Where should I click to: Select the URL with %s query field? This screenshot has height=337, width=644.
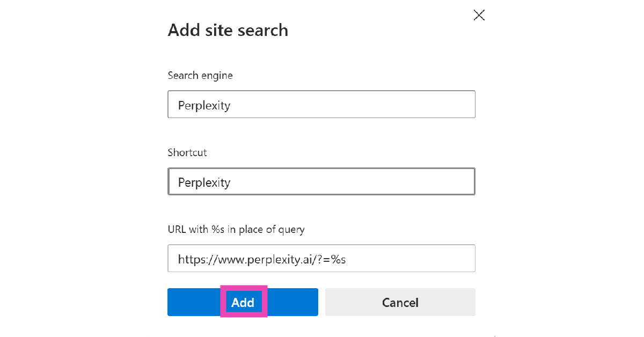tap(321, 259)
